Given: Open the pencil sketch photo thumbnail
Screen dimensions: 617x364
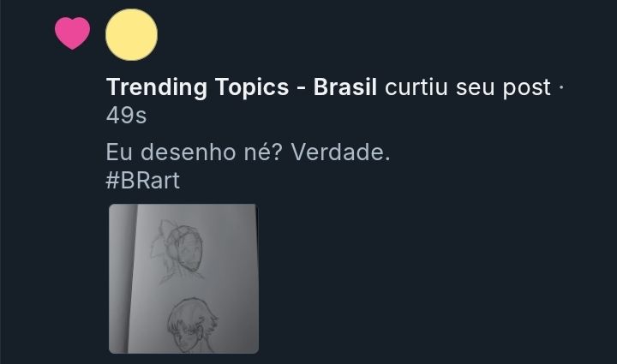Looking at the screenshot, I should coord(183,278).
